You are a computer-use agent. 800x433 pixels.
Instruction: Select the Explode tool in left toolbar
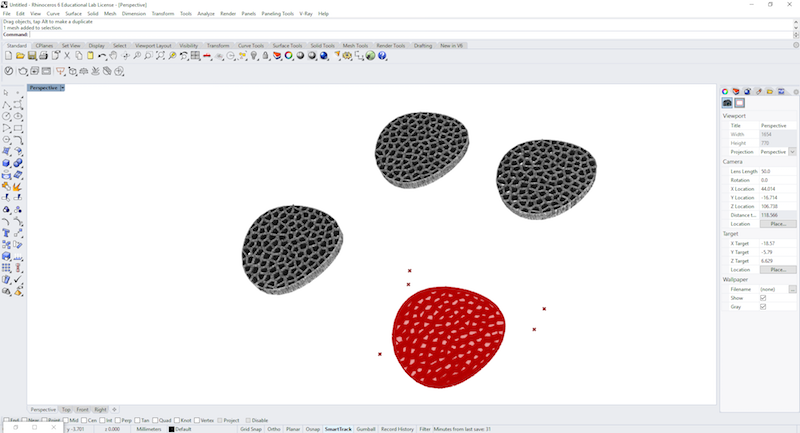[x=18, y=186]
